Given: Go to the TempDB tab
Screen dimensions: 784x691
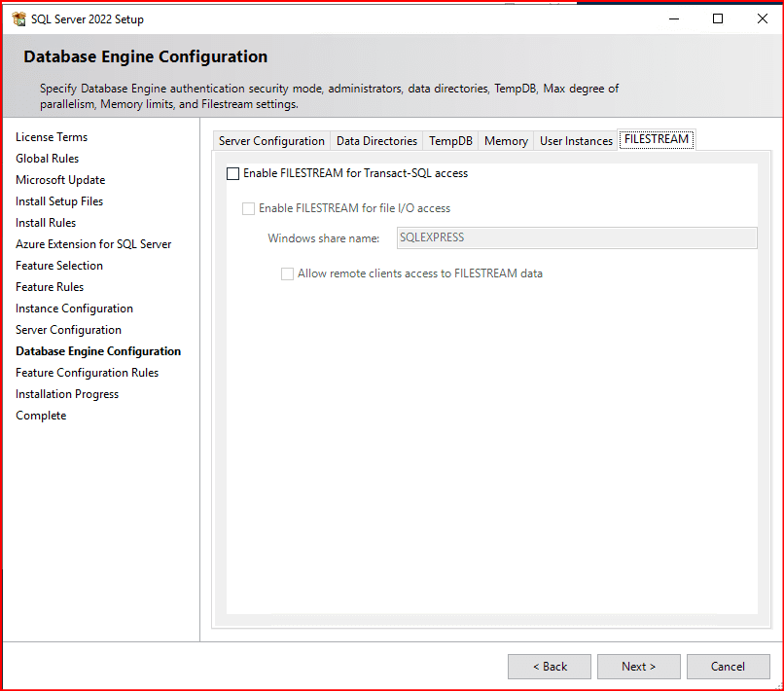Looking at the screenshot, I should pos(450,141).
